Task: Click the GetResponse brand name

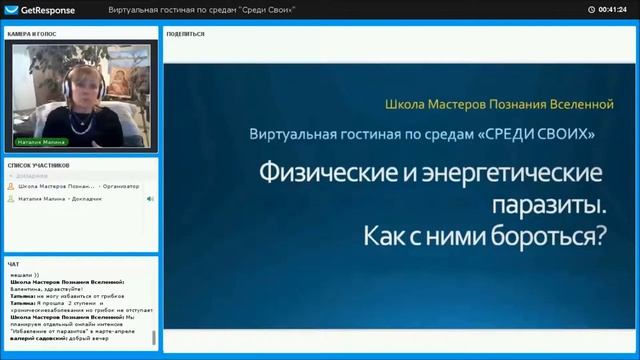Action: [x=48, y=10]
